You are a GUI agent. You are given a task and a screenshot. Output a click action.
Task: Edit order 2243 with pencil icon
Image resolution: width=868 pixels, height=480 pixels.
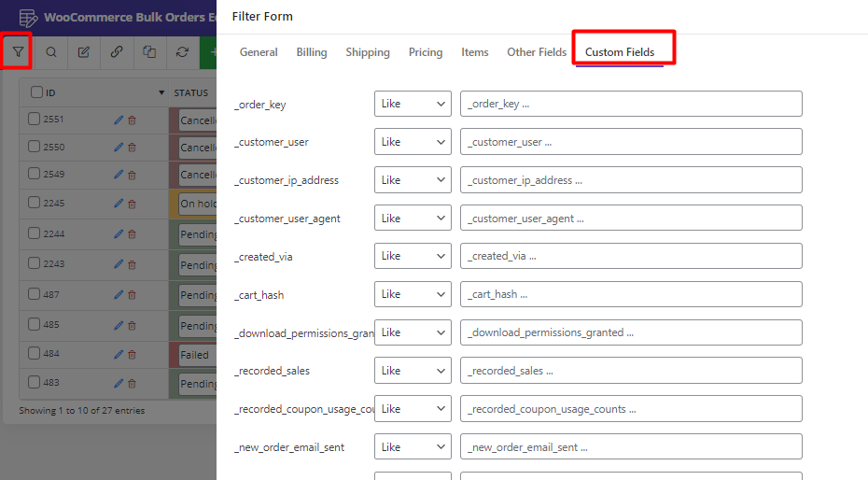(x=119, y=264)
